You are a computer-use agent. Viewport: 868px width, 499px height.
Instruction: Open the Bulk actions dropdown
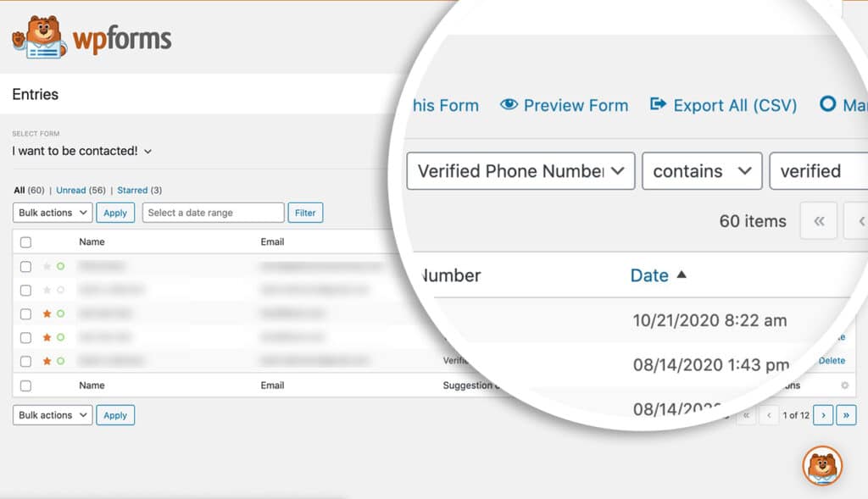[x=52, y=213]
